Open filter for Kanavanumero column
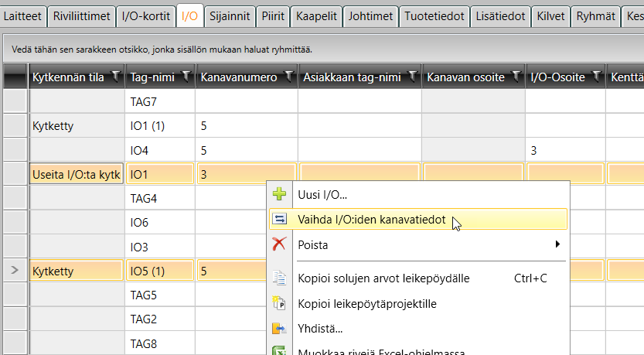The width and height of the screenshot is (644, 355). (288, 76)
